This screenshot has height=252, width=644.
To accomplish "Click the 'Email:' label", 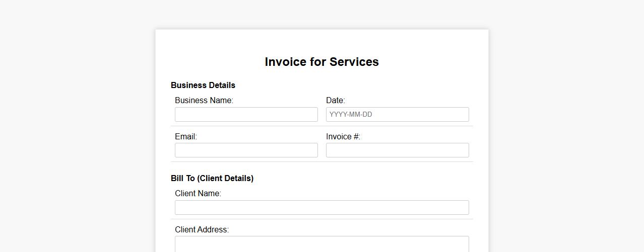I will coord(186,136).
